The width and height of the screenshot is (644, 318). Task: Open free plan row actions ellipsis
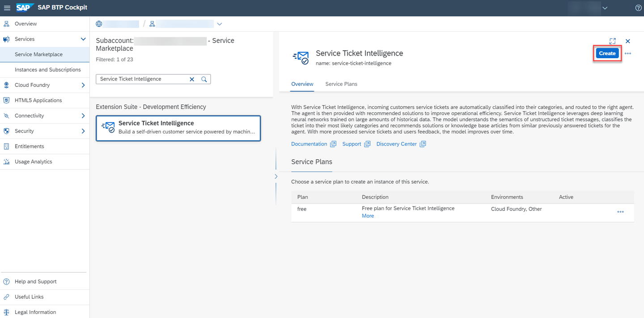point(620,212)
